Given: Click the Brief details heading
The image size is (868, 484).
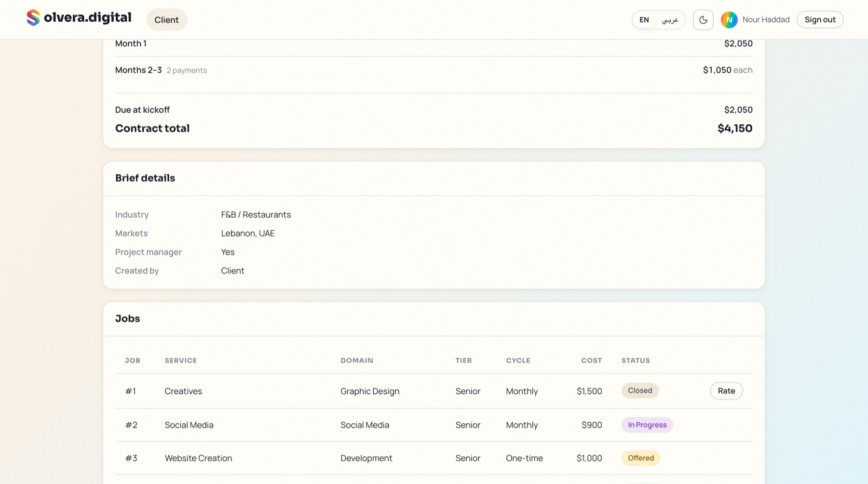Looking at the screenshot, I should 145,178.
